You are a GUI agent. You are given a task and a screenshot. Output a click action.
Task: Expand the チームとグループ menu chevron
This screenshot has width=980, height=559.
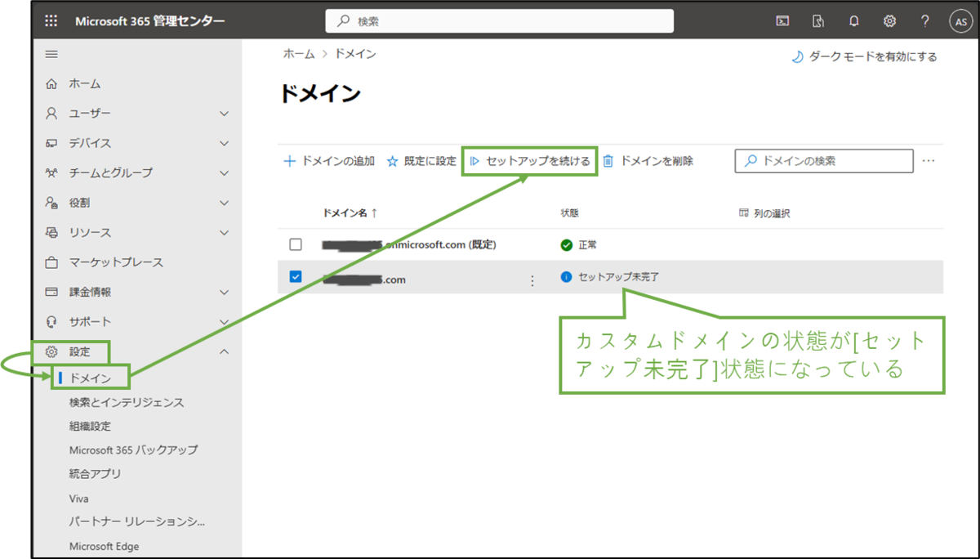(225, 173)
